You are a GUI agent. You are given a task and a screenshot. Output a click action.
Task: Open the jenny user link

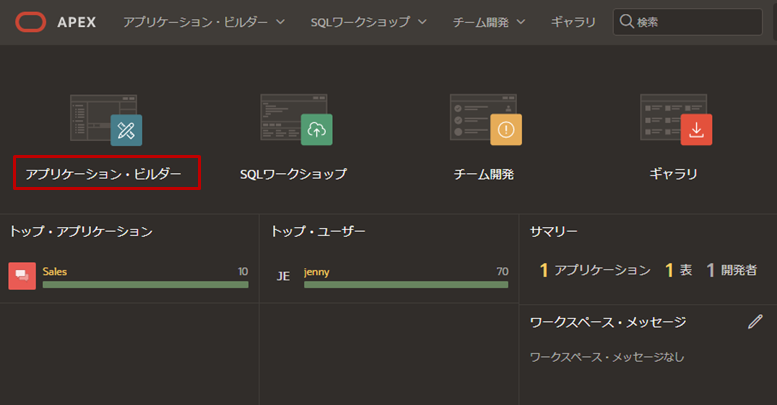(316, 272)
